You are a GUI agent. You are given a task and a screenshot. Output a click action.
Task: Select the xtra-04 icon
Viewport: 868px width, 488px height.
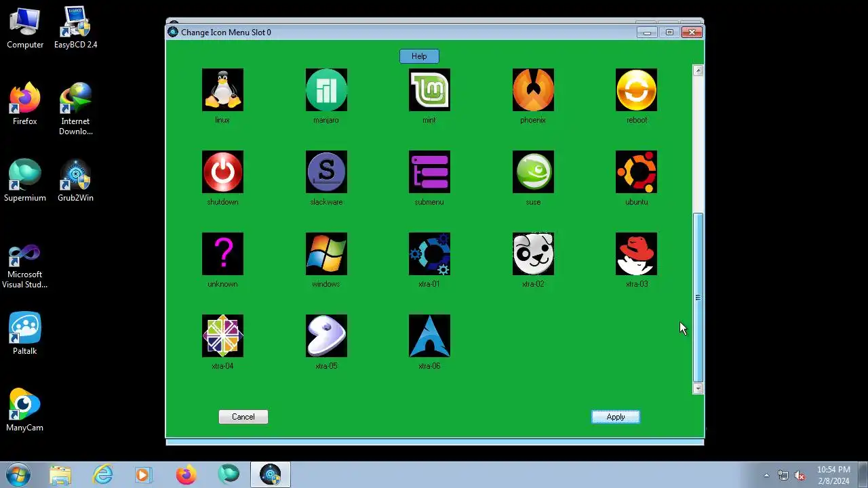[x=222, y=335]
